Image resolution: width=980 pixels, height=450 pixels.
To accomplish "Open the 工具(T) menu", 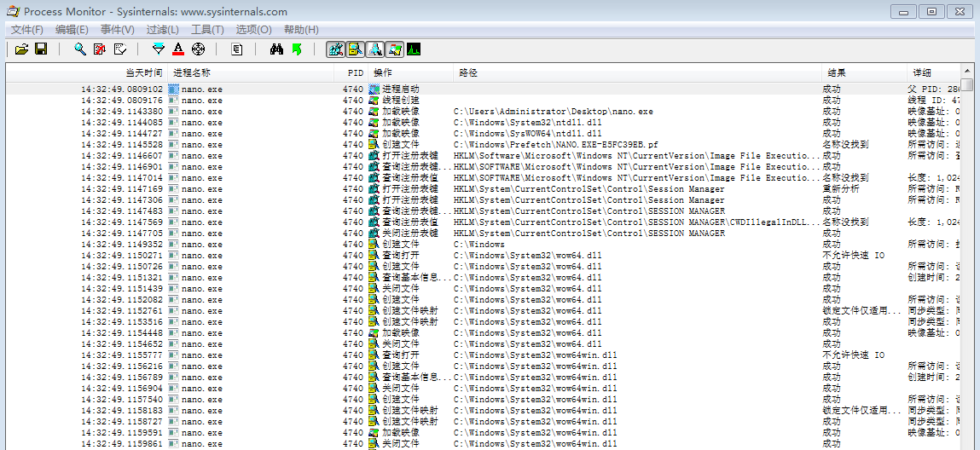I will click(207, 29).
